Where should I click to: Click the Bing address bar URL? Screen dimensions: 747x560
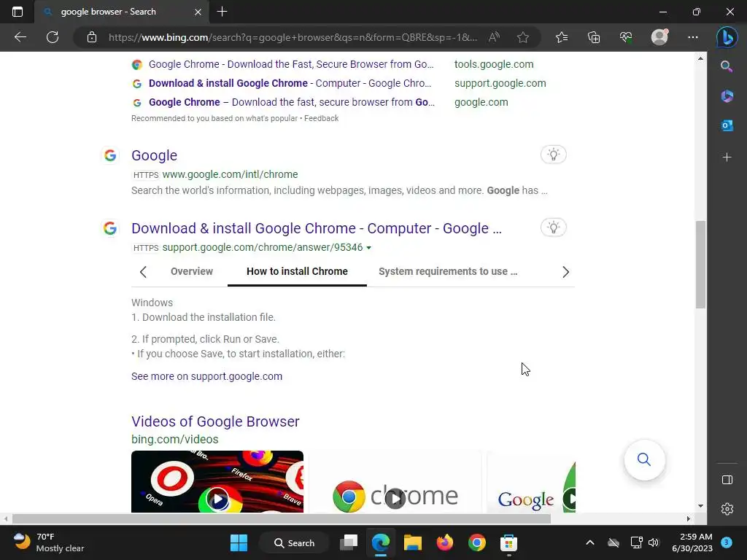[293, 37]
